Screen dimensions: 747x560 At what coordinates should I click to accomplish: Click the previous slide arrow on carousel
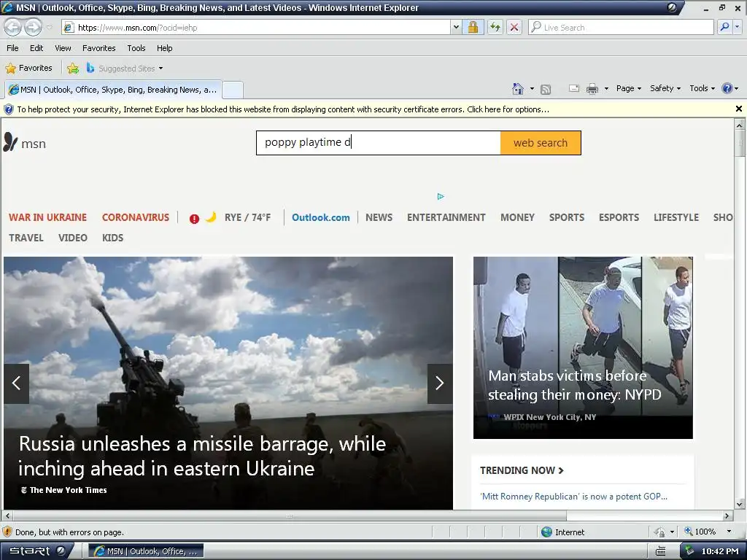pos(16,384)
